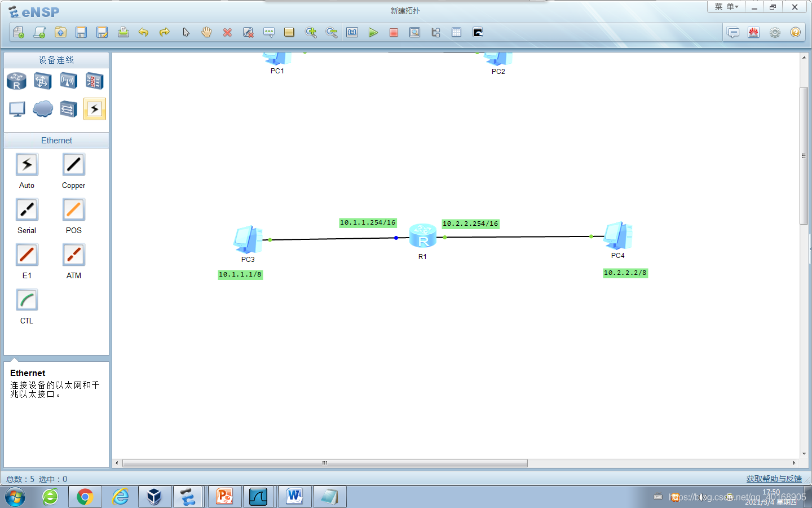This screenshot has width=812, height=508.
Task: Click the Save As toolbar icon
Action: click(102, 32)
